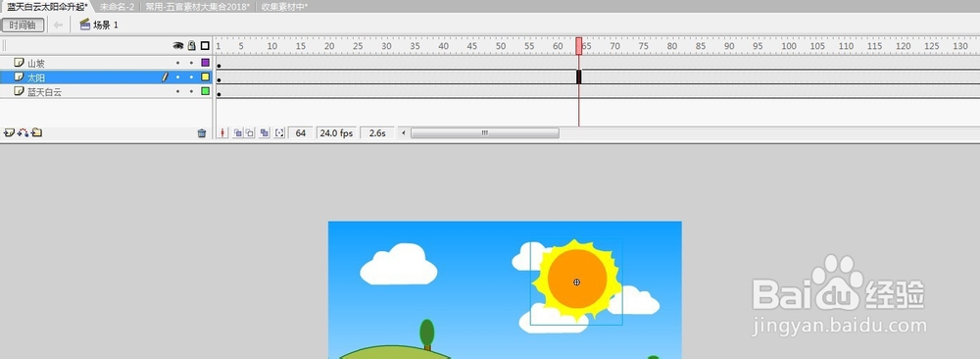Toggle show all layers as outlines square icon
The width and height of the screenshot is (980, 359).
tap(205, 46)
